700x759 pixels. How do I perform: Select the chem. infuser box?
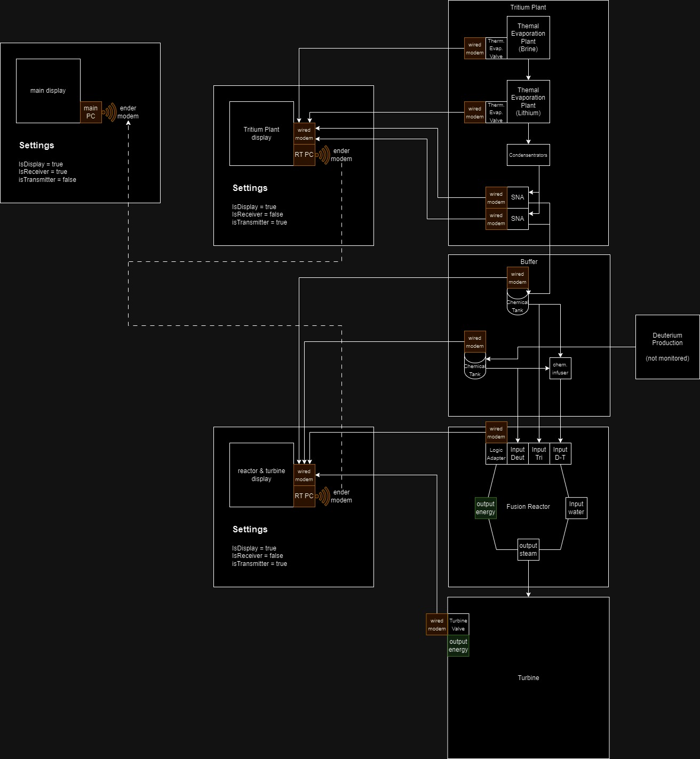[x=560, y=368]
